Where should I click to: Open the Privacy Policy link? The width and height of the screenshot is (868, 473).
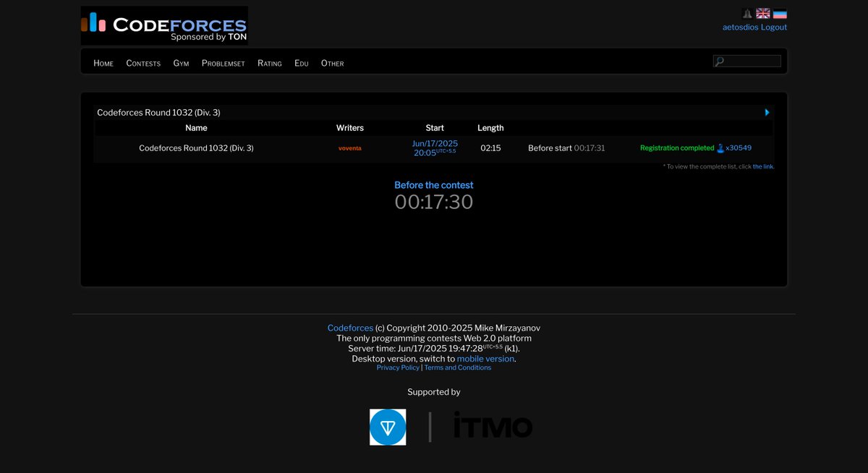pyautogui.click(x=398, y=368)
